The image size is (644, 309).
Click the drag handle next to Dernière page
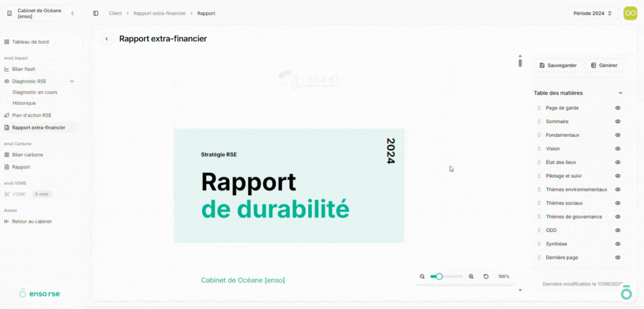539,257
